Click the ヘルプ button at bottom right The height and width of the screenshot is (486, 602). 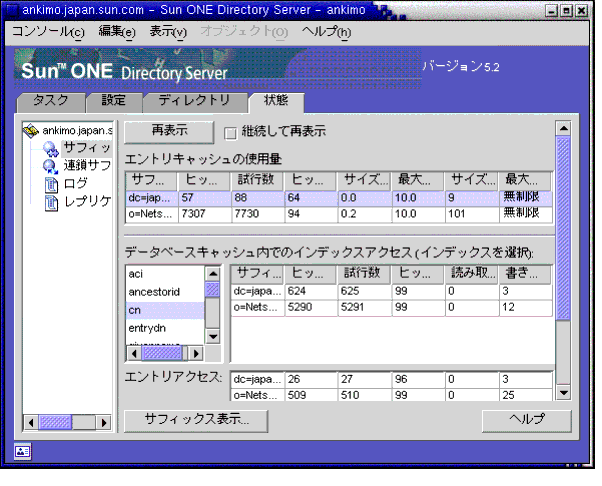pyautogui.click(x=527, y=420)
